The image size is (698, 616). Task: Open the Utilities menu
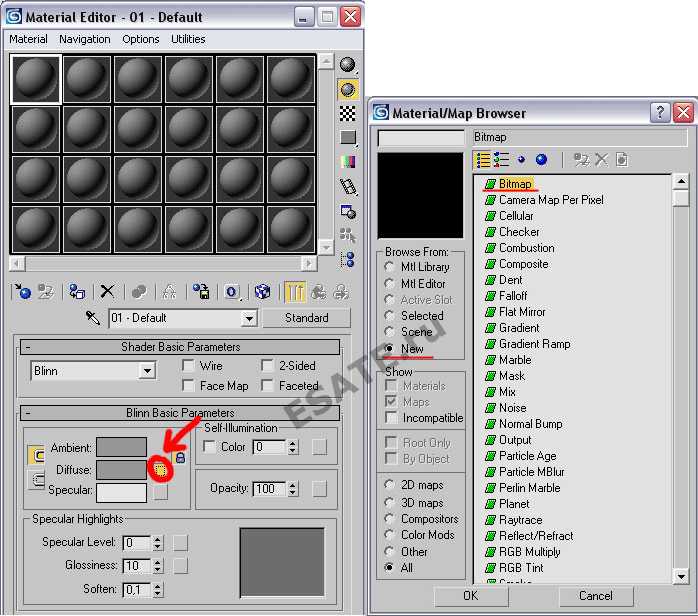tap(188, 39)
